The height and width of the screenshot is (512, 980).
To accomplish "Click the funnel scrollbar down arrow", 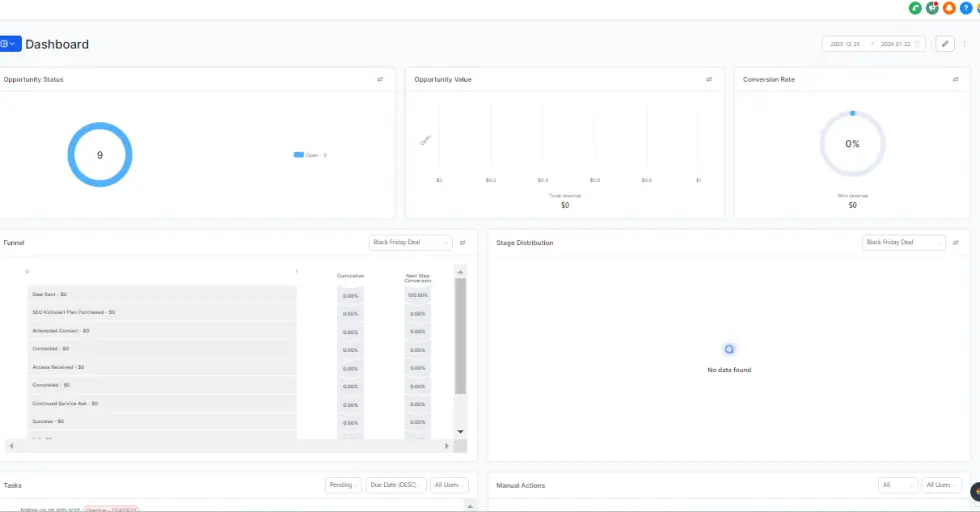I will (x=460, y=431).
